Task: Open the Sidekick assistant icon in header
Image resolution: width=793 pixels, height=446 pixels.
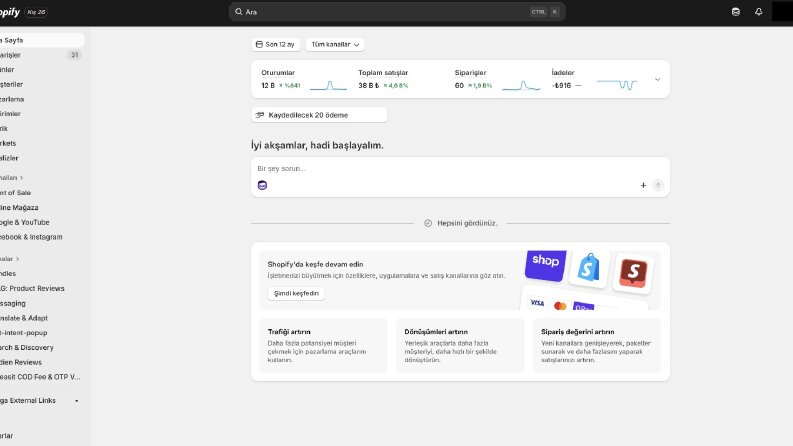Action: click(x=735, y=12)
